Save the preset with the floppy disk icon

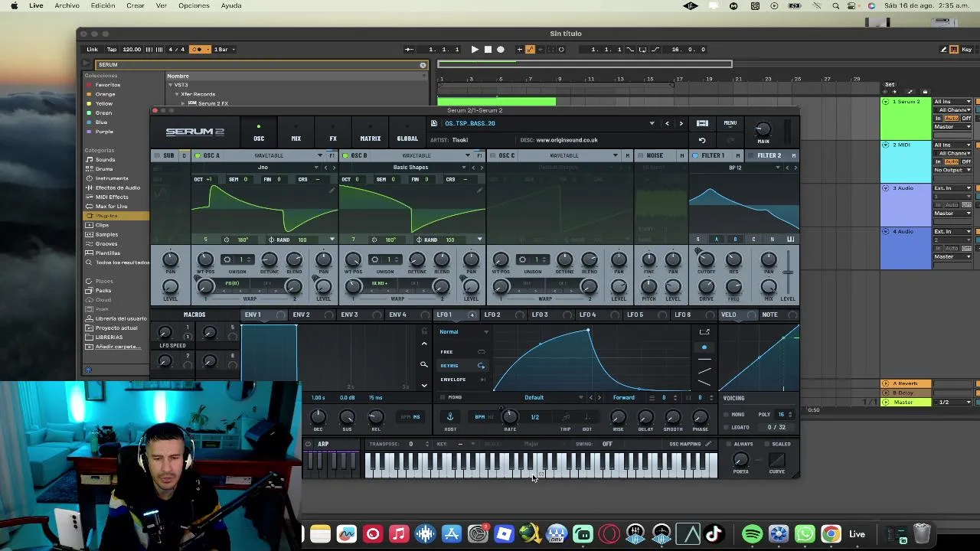point(434,123)
